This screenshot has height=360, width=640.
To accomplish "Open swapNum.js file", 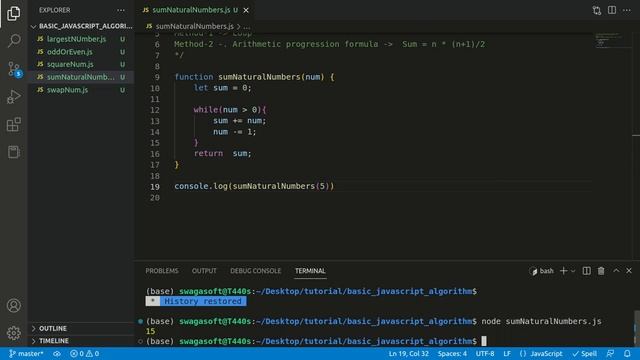I will [x=81, y=90].
